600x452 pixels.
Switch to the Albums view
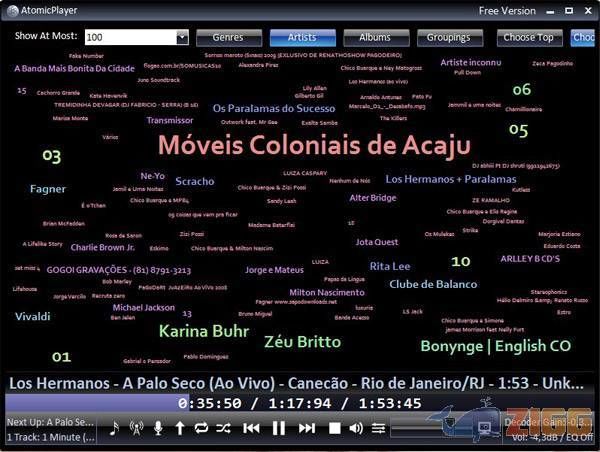[376, 38]
